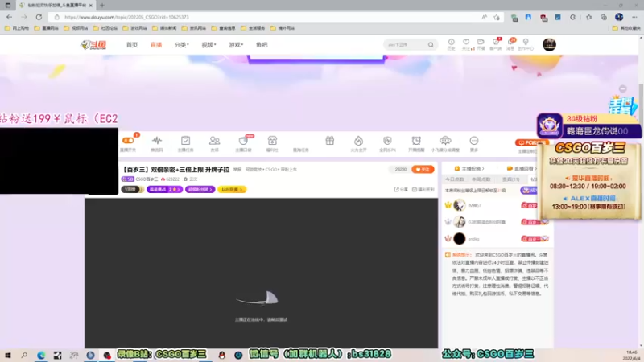Viewport: 644px width, 362px height.
Task: Click the flame 火力全开 icon
Action: tap(358, 140)
